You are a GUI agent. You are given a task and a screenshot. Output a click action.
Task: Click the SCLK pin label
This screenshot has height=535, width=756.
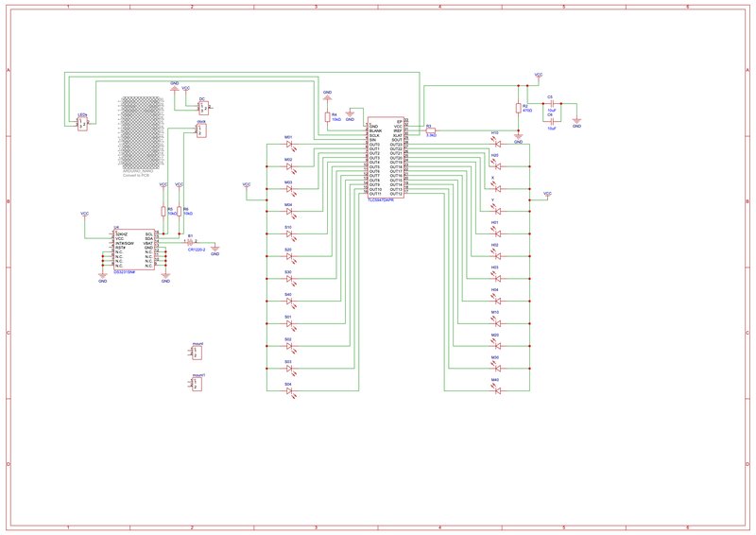tap(374, 135)
